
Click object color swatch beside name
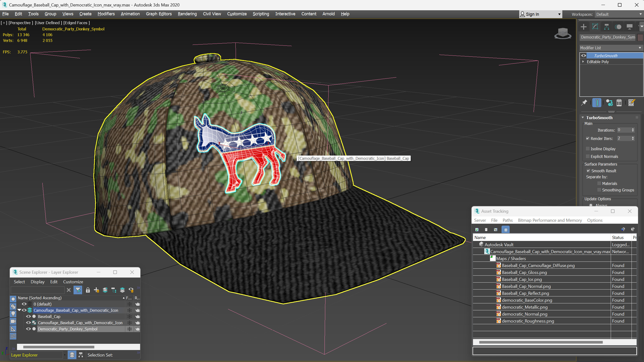tap(640, 37)
